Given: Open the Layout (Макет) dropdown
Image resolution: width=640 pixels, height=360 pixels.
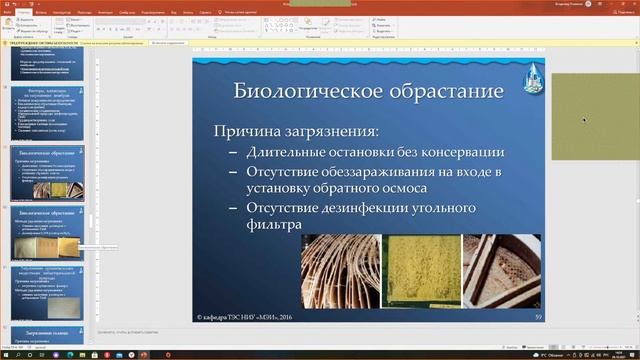Looking at the screenshot, I should point(74,20).
